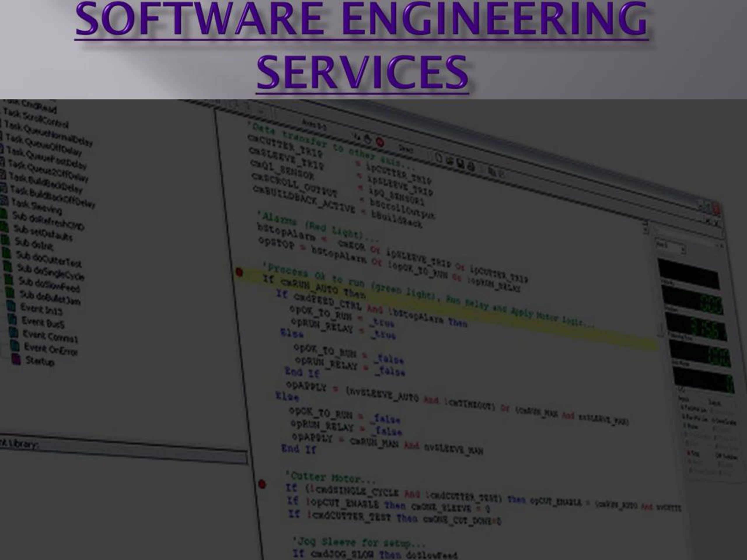Screen dimensions: 747x560
Task: Toggle breakpoint on the 'Process Ok to run' line
Action: [x=239, y=272]
